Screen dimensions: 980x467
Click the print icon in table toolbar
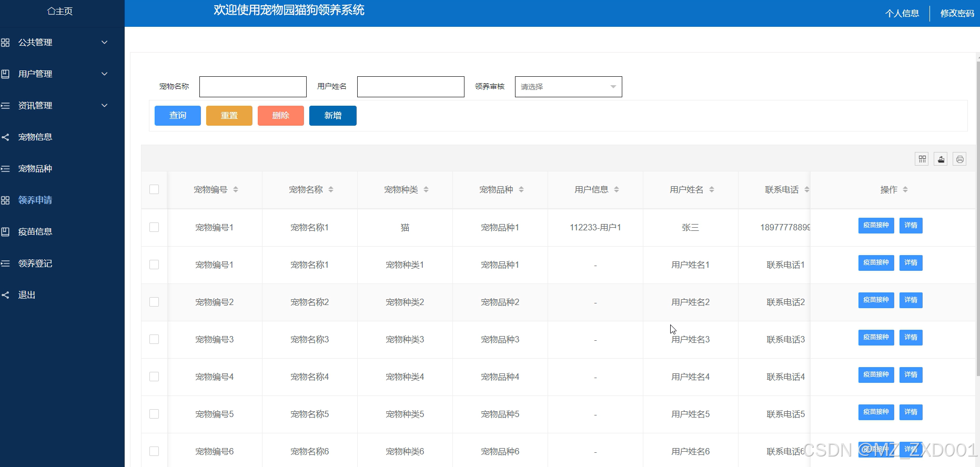coord(959,159)
